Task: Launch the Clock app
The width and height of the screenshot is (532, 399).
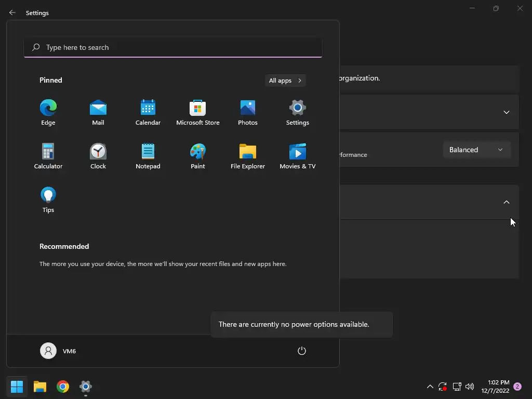Action: tap(98, 156)
